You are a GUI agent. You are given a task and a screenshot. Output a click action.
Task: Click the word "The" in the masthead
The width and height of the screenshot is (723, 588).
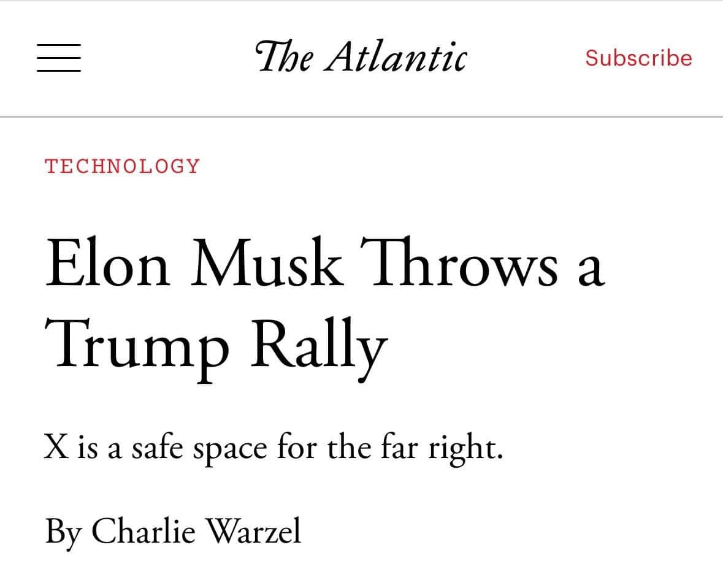tap(285, 56)
